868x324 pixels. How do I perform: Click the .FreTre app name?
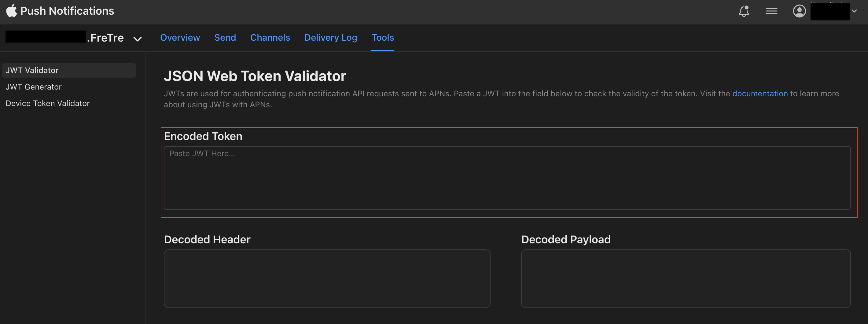(105, 37)
